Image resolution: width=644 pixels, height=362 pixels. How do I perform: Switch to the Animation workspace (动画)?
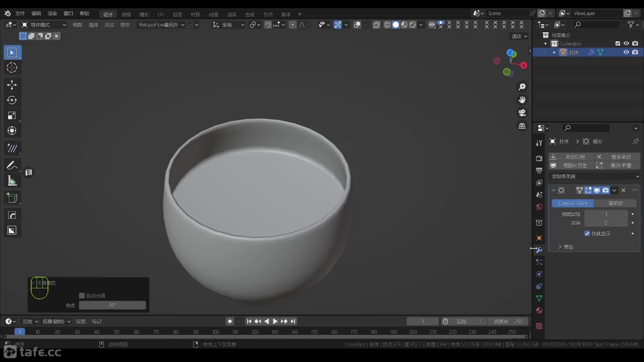(213, 14)
